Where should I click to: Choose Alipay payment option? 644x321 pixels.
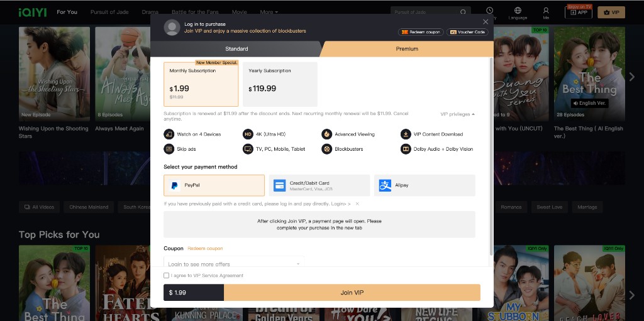[425, 185]
